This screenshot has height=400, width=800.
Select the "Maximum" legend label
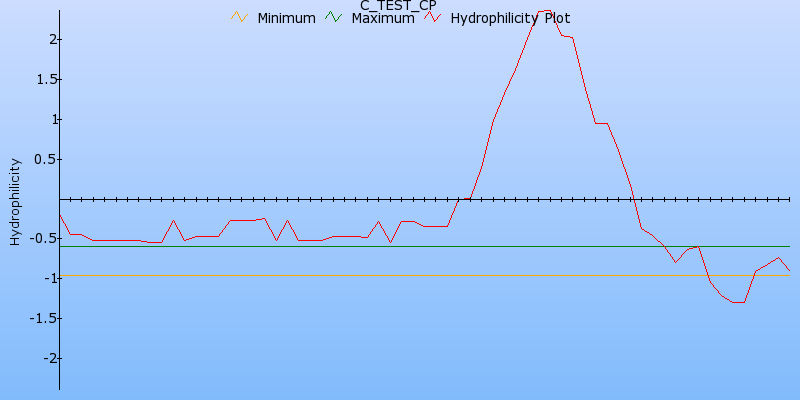[x=382, y=18]
